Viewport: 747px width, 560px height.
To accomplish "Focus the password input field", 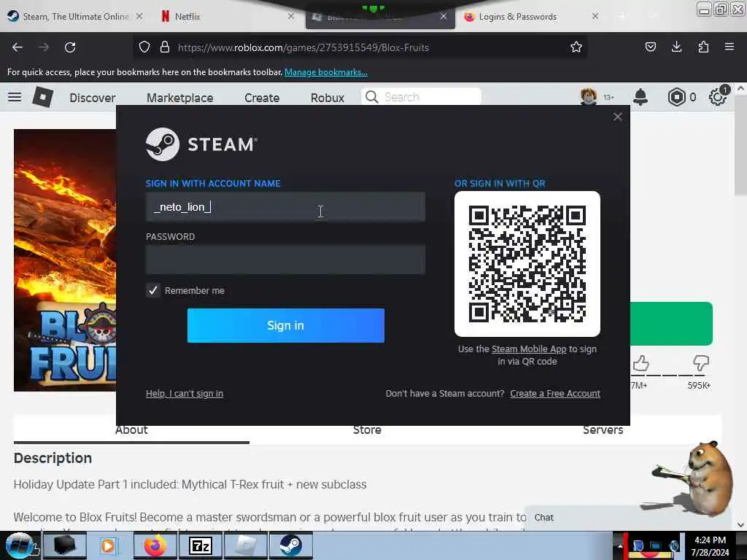I will pyautogui.click(x=285, y=260).
